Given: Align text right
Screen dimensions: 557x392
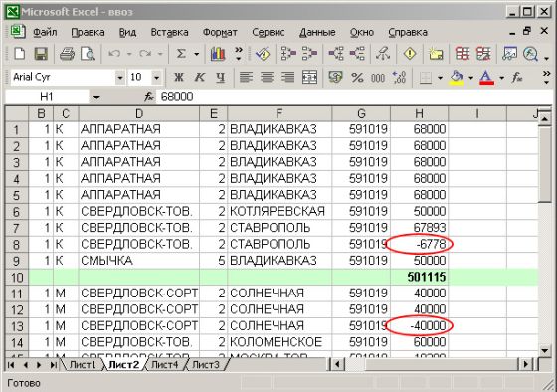Looking at the screenshot, I should (287, 77).
